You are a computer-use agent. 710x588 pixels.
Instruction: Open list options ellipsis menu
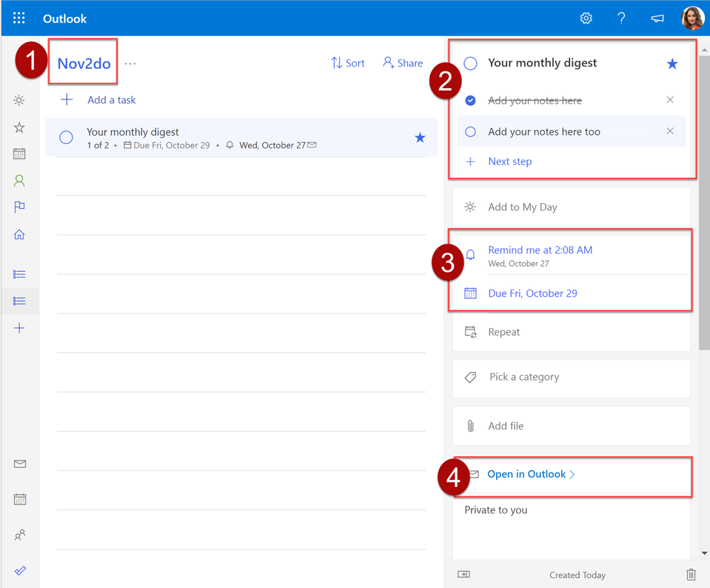[130, 64]
